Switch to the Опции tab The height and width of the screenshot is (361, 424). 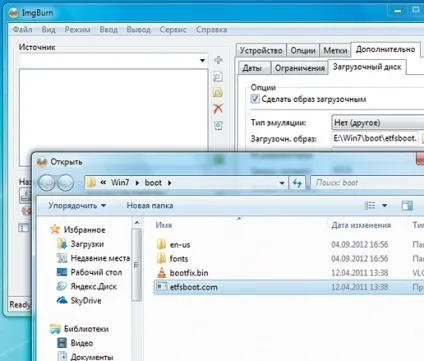pos(303,50)
